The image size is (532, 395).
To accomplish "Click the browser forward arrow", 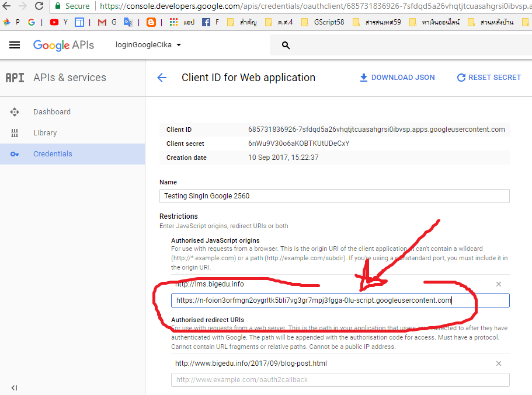I will click(22, 5).
